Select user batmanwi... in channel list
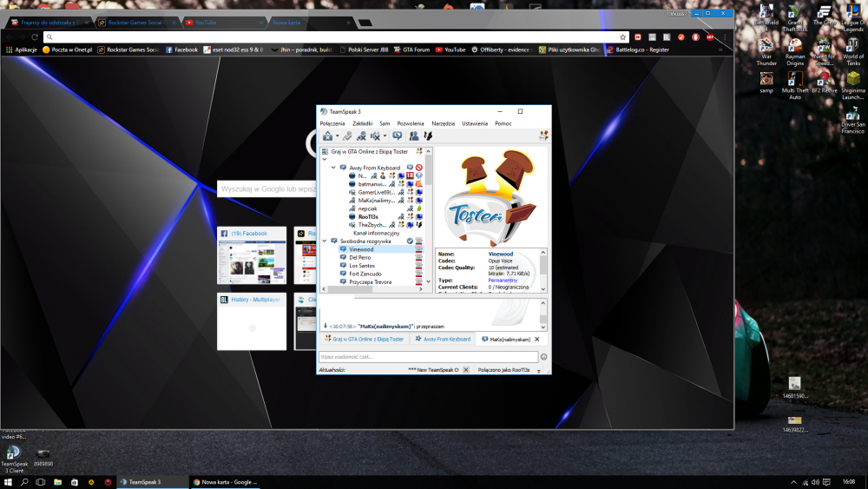868x489 pixels. (x=372, y=184)
